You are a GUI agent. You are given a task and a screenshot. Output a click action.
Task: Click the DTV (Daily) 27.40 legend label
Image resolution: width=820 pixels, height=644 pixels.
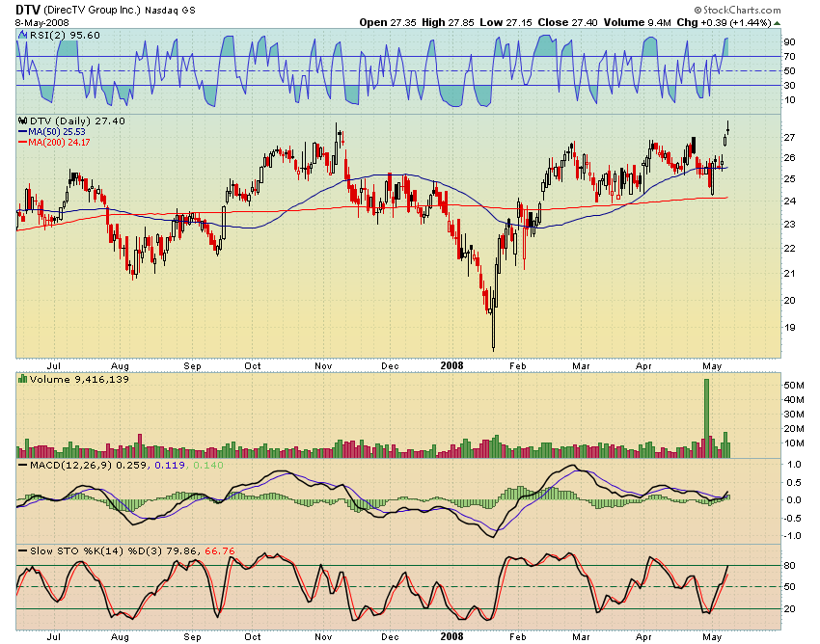(x=77, y=121)
